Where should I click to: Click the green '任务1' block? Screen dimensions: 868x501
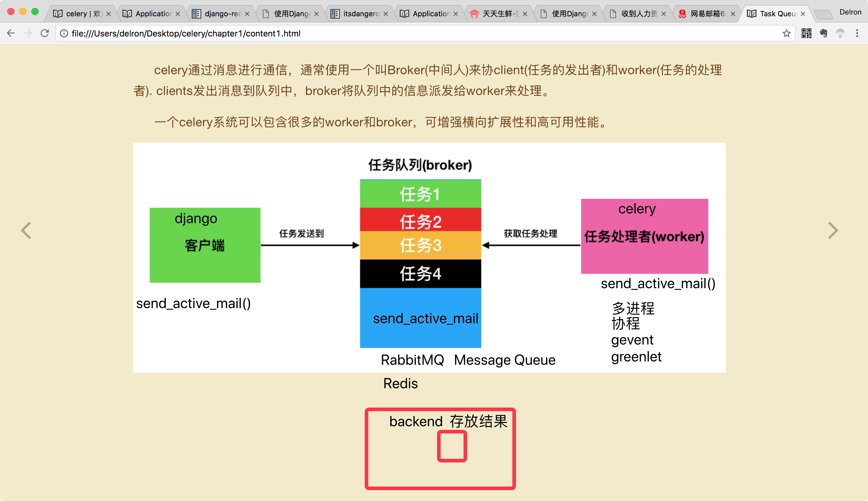pos(420,194)
